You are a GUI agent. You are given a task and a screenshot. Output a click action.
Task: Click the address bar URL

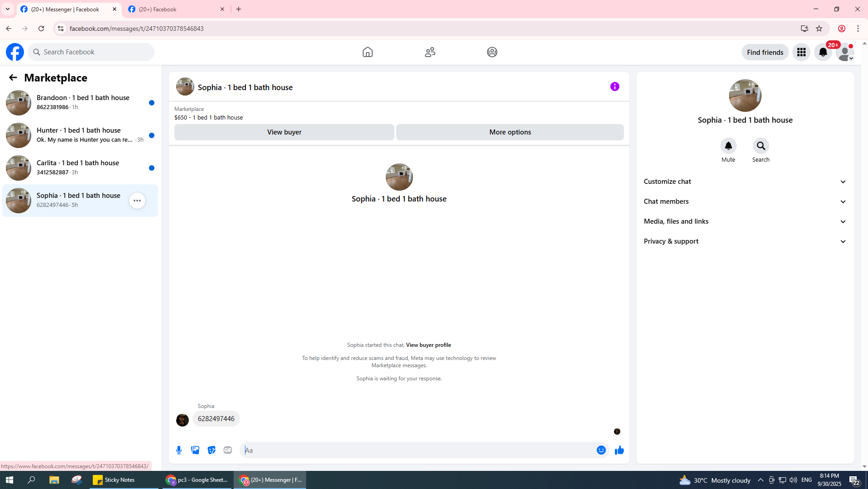(137, 29)
